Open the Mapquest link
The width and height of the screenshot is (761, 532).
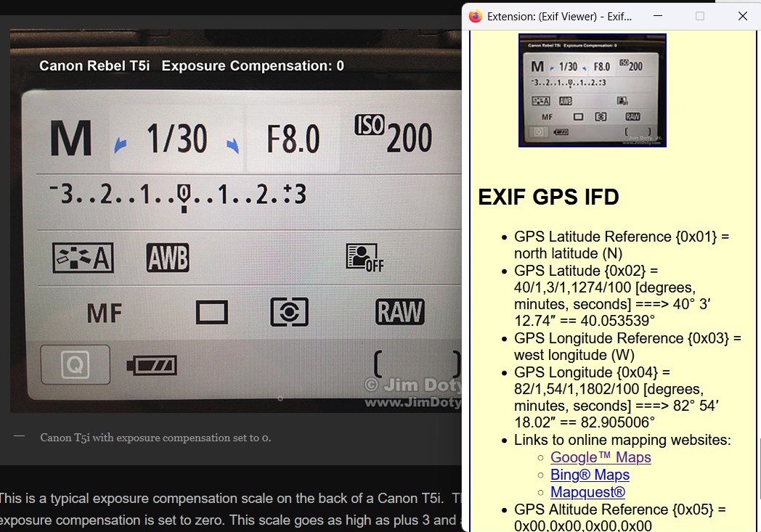pos(587,492)
